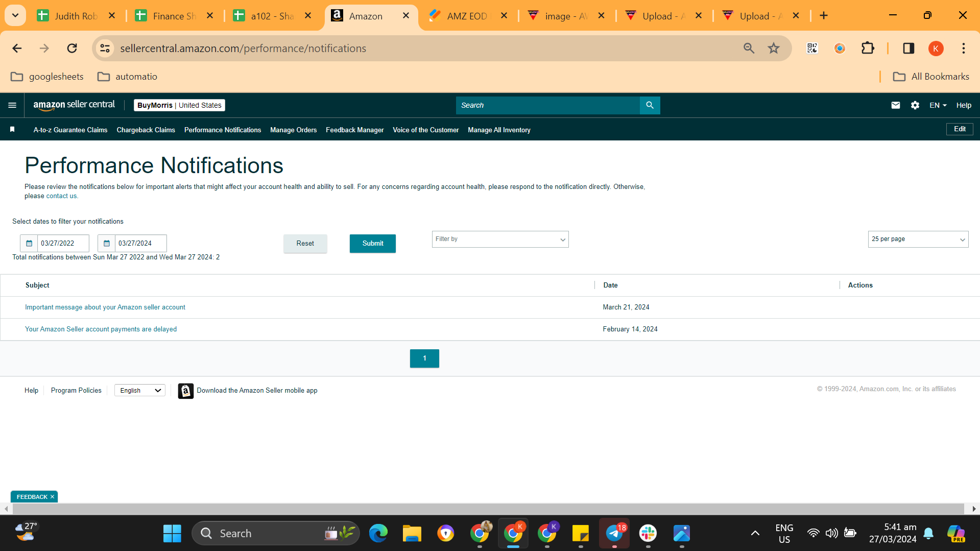Open the settings gear in Seller Central
This screenshot has width=980, height=551.
915,105
